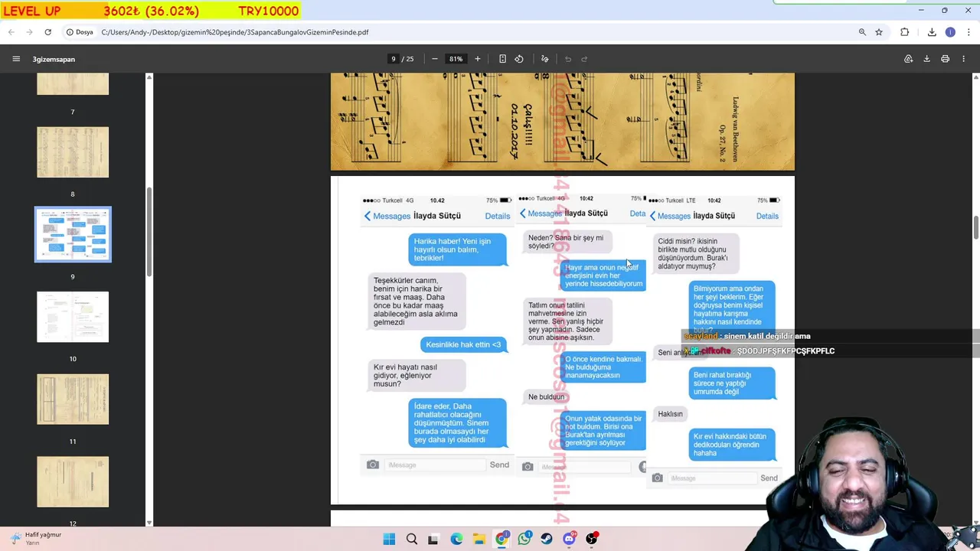Click the 'Haklısın' message bubble
The width and height of the screenshot is (980, 551).
point(671,414)
